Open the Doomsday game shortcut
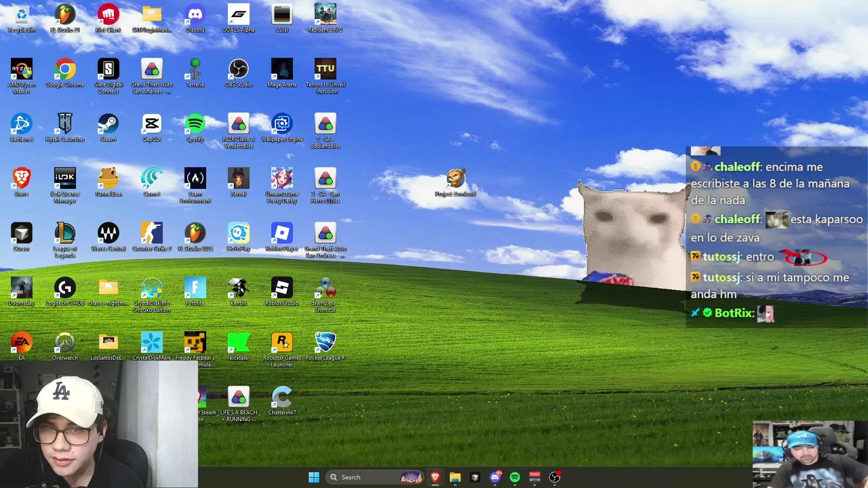Viewport: 868px width, 488px height. pyautogui.click(x=22, y=291)
